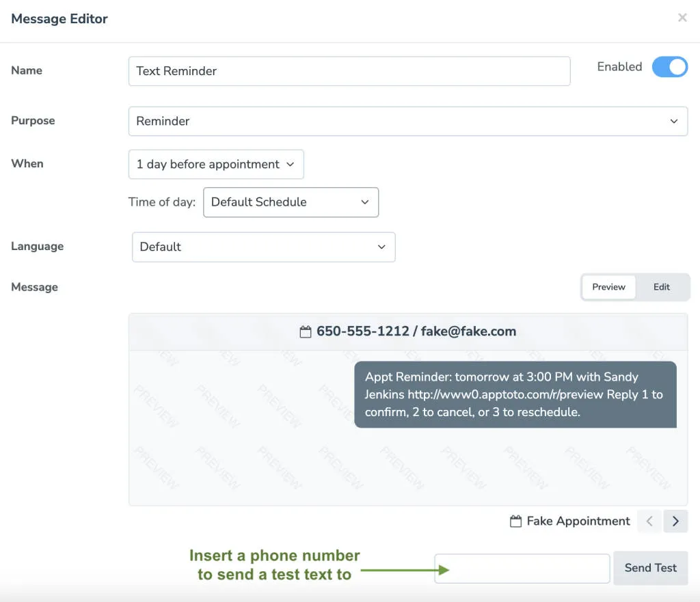
Task: Switch to the Edit tab
Action: coord(661,287)
